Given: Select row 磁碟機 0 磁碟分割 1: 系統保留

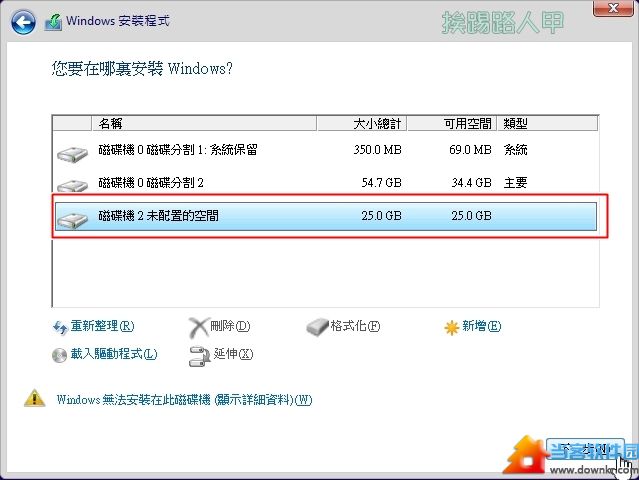Looking at the screenshot, I should (326, 150).
